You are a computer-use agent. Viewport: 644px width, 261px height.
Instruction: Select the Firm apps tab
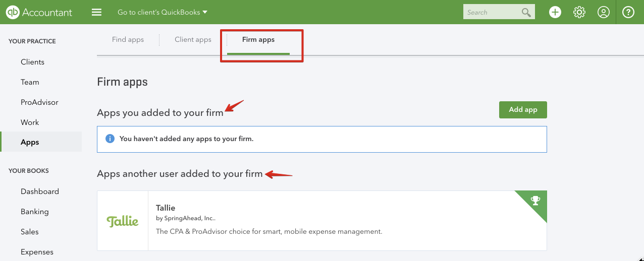(258, 39)
